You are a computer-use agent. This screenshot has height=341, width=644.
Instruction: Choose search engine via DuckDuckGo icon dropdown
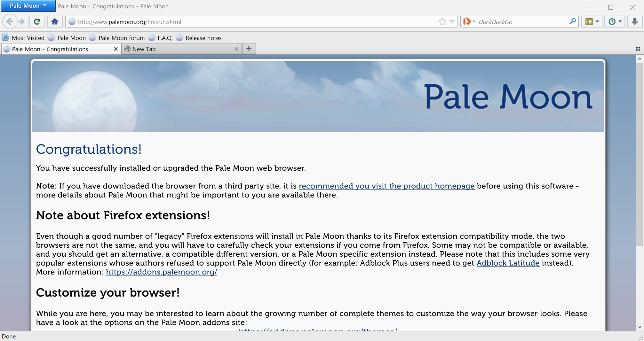pyautogui.click(x=469, y=22)
